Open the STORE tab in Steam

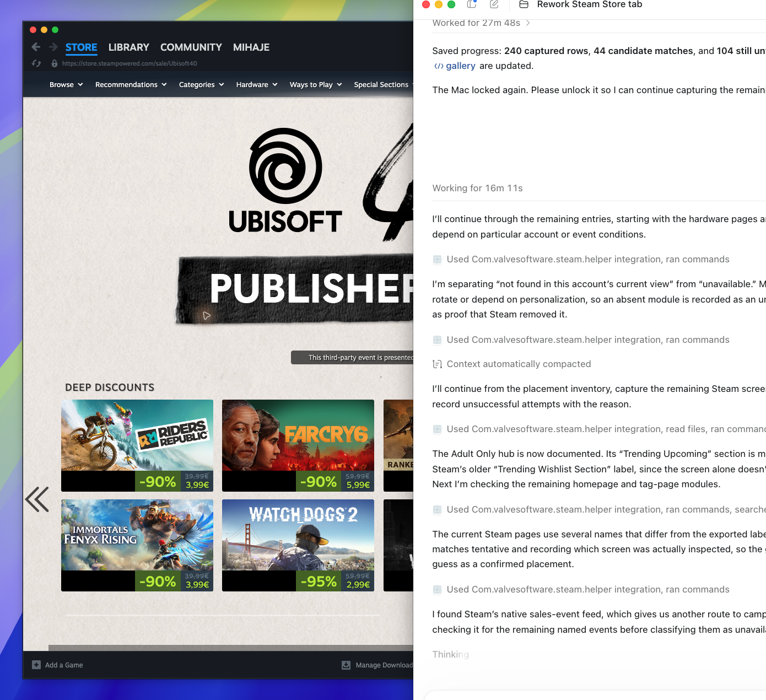pos(81,47)
